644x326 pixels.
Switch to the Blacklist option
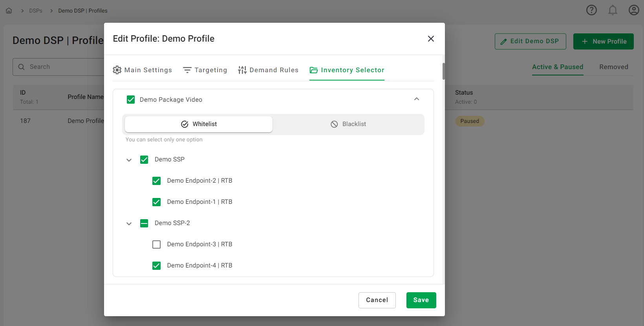(x=348, y=124)
